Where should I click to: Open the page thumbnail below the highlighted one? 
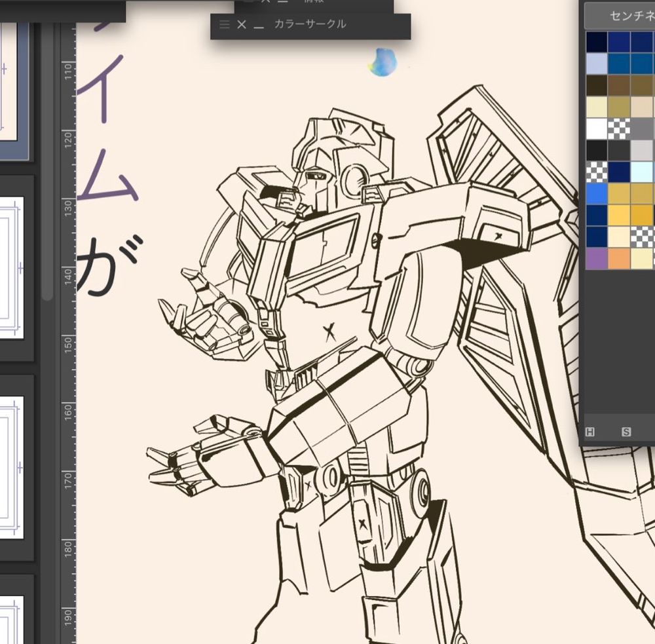11,267
